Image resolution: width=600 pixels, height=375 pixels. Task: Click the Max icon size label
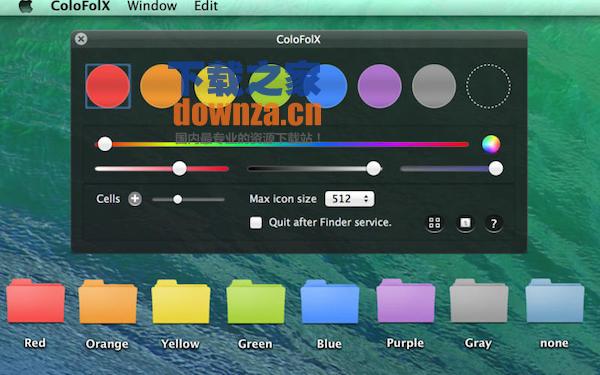tap(283, 199)
